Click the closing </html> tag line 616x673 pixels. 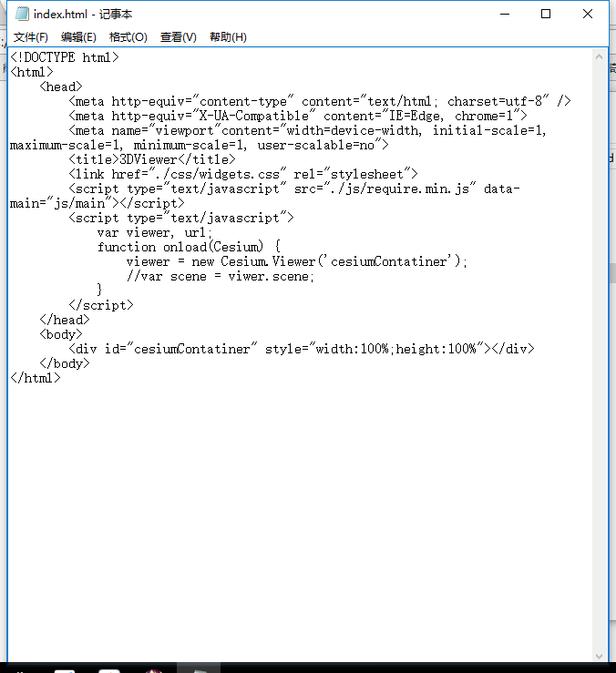(36, 378)
